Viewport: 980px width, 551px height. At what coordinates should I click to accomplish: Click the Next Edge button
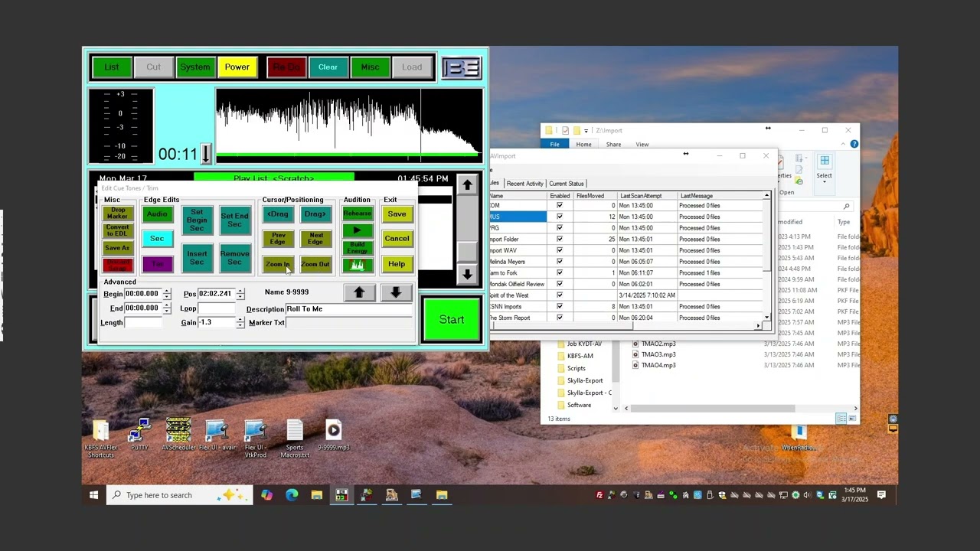coord(315,239)
